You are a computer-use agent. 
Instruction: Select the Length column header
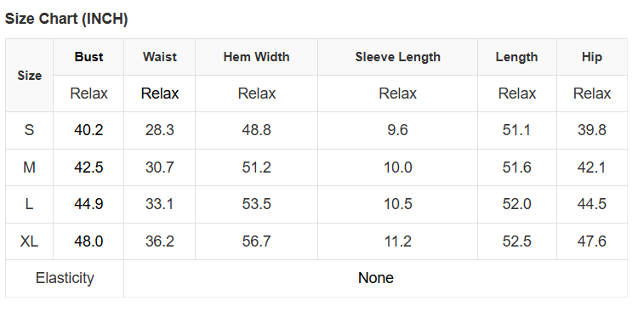tap(516, 57)
